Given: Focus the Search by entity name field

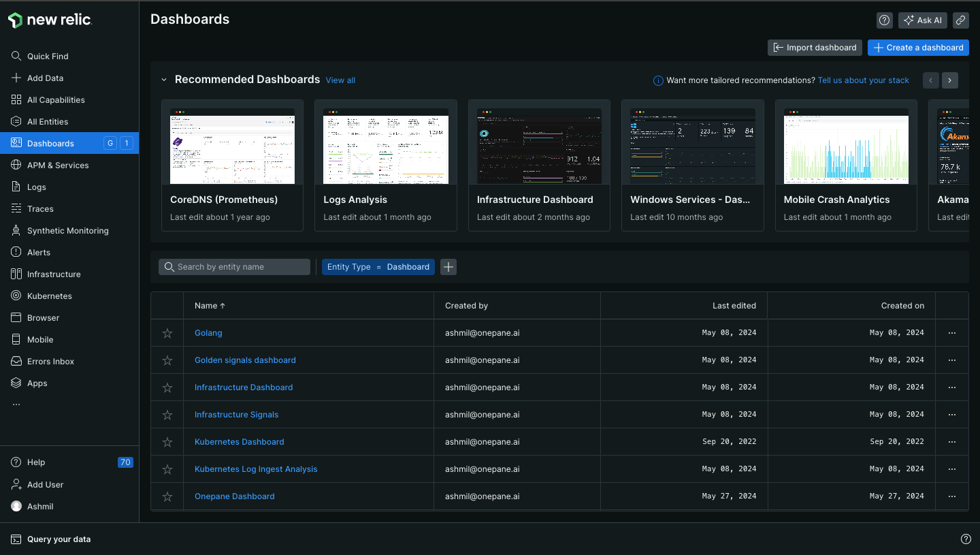Looking at the screenshot, I should tap(234, 267).
